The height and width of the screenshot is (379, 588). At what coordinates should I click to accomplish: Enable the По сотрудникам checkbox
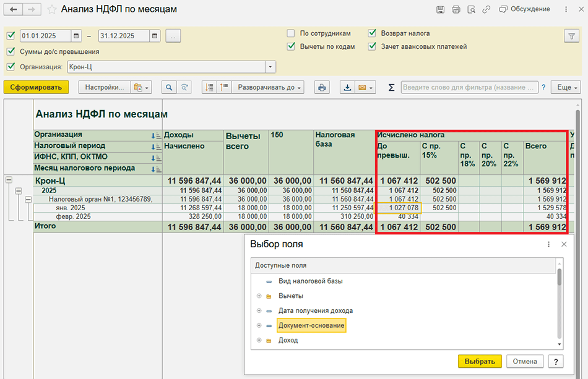[291, 33]
